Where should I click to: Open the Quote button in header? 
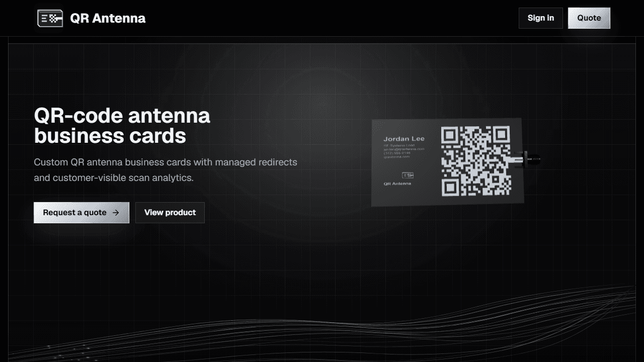tap(589, 18)
